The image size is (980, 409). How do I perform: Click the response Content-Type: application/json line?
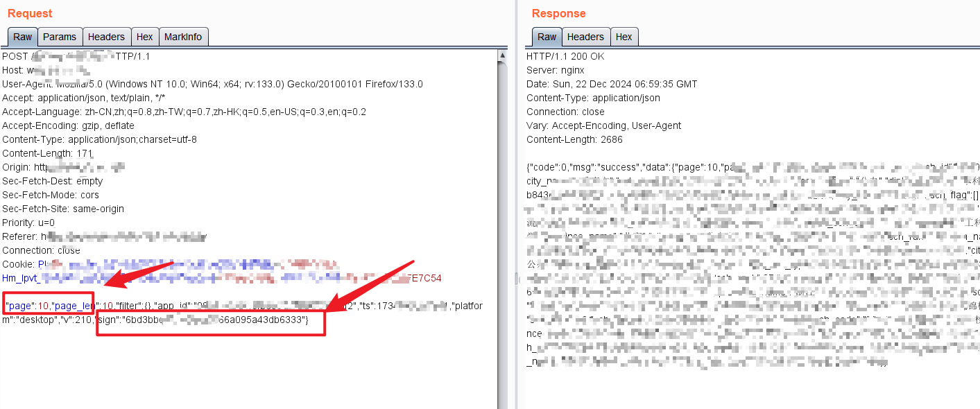[x=593, y=98]
